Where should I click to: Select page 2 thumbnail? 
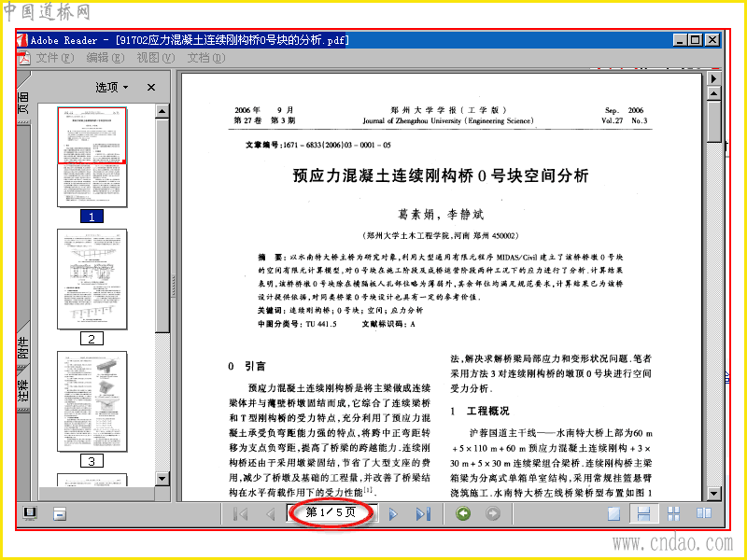pyautogui.click(x=92, y=279)
